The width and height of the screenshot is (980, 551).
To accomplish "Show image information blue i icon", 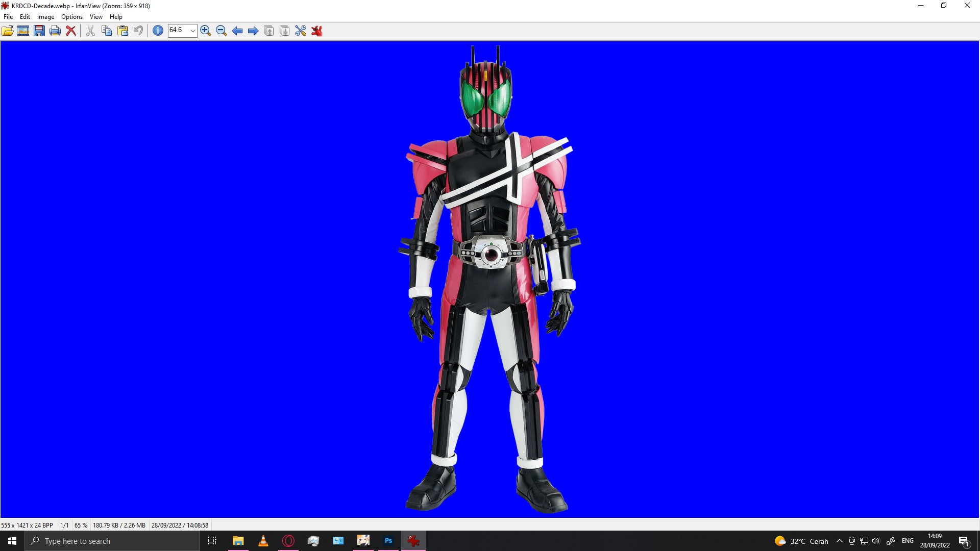I will tap(158, 31).
